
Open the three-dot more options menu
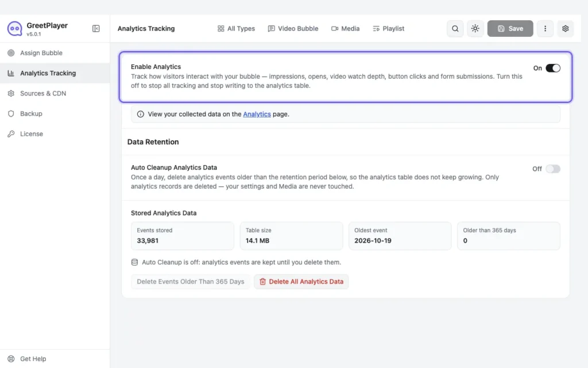coord(545,29)
